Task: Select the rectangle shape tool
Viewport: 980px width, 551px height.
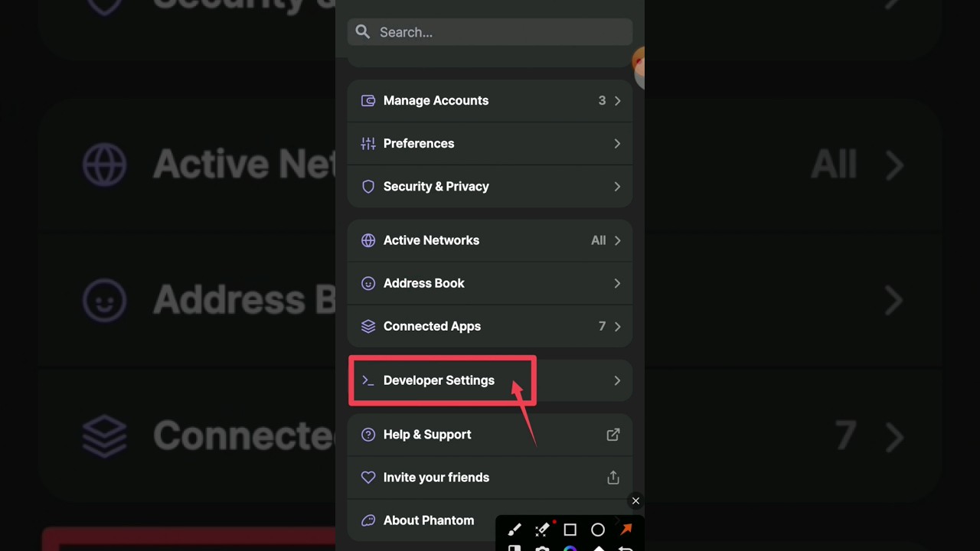Action: point(570,530)
